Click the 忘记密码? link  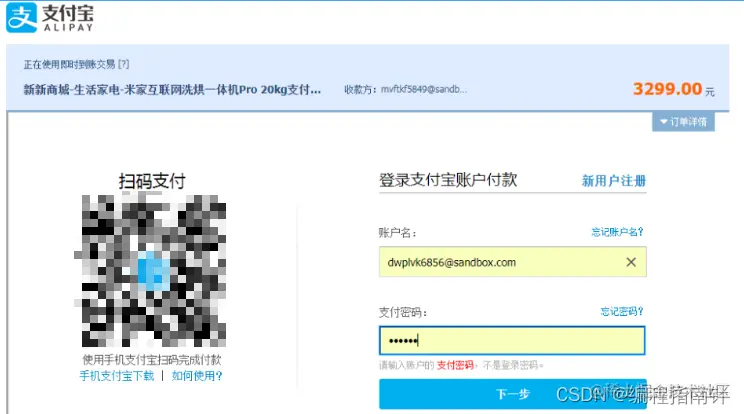622,312
